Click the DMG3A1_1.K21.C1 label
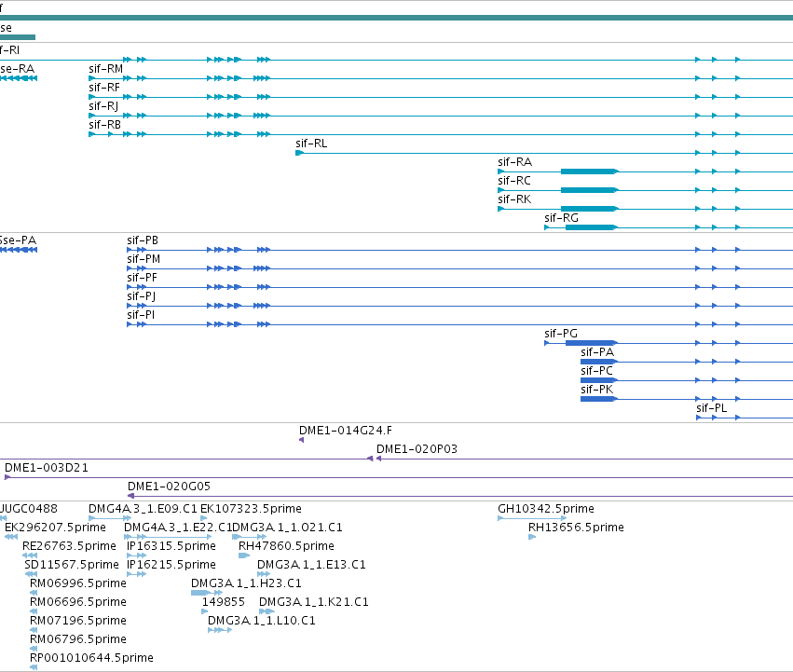The image size is (793, 672). [x=314, y=602]
